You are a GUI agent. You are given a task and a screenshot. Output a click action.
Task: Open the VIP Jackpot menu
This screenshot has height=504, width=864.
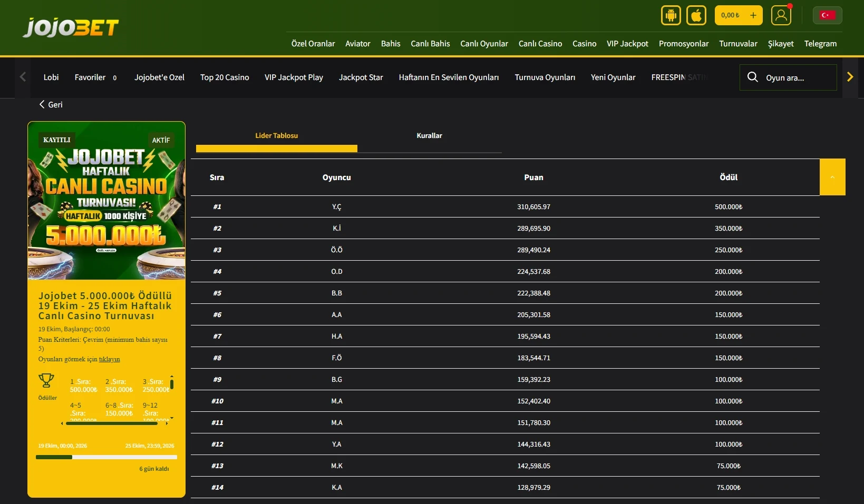(x=627, y=44)
